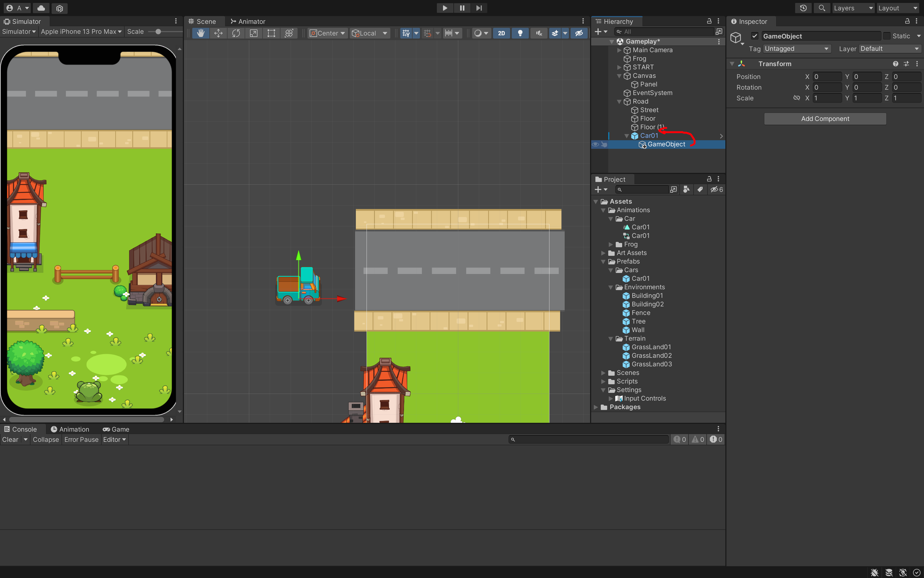
Task: Switch to the Game tab
Action: click(x=116, y=429)
